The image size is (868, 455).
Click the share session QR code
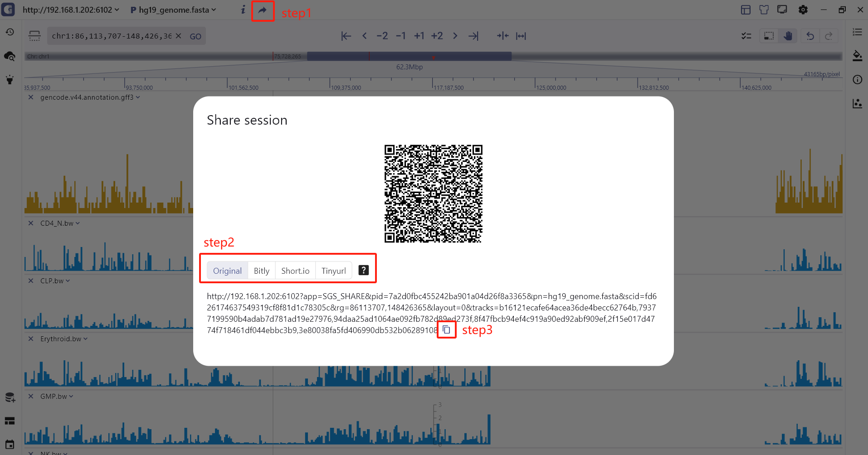coord(434,194)
